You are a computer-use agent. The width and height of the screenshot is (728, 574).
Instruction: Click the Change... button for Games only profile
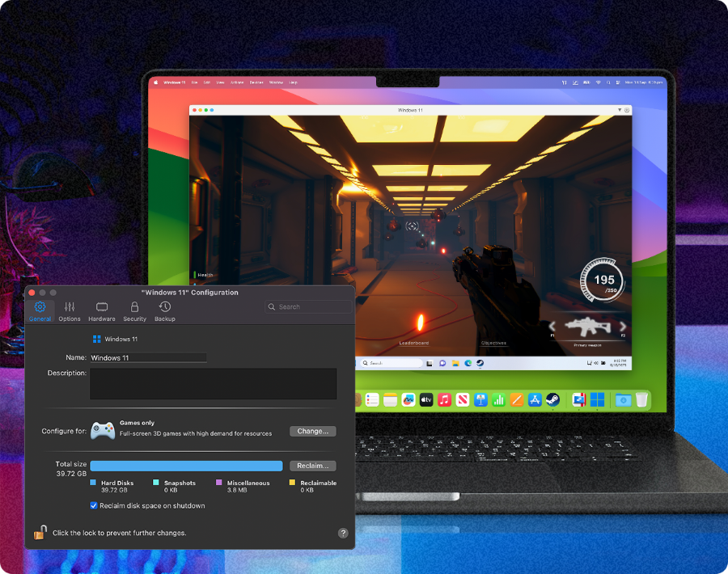click(312, 431)
